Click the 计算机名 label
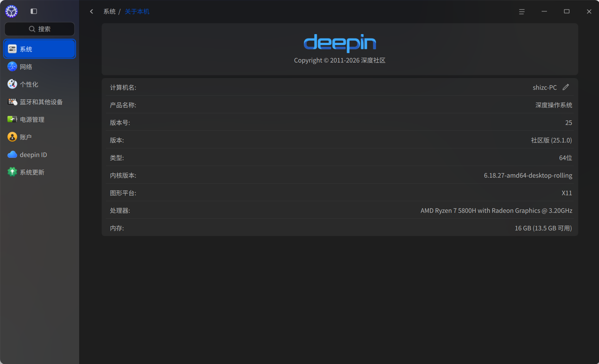Image resolution: width=599 pixels, height=364 pixels. (x=123, y=87)
